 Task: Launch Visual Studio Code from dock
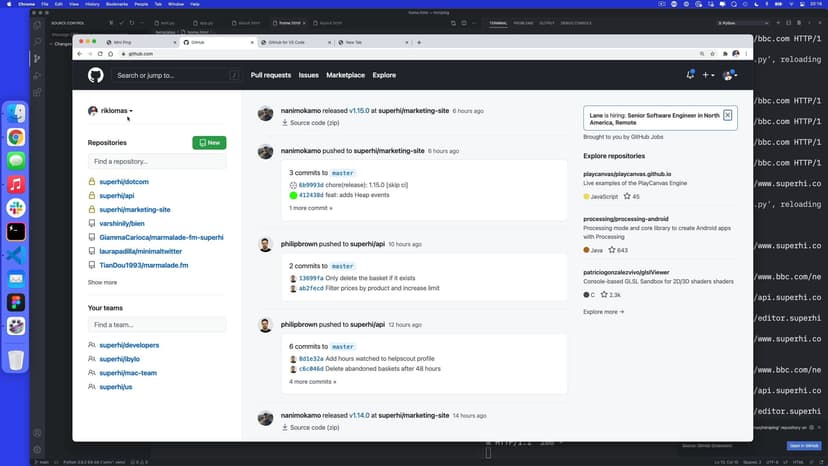click(16, 254)
